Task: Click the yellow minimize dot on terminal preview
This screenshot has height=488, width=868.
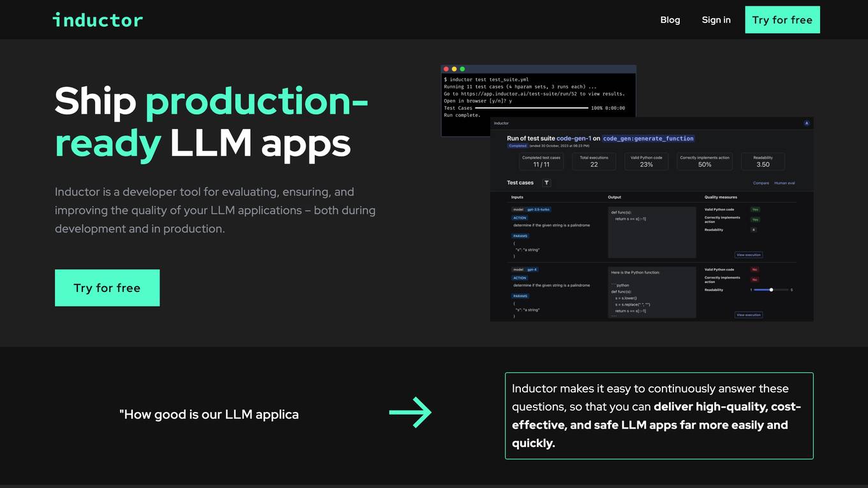Action: pyautogui.click(x=454, y=69)
